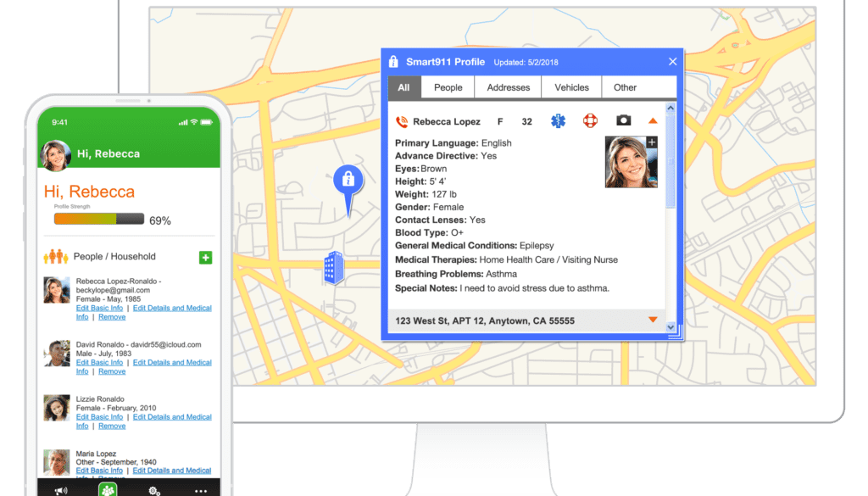Screen dimensions: 868x496
Task: Click the orange 'Hi, Rebecca' heading
Action: (89, 192)
